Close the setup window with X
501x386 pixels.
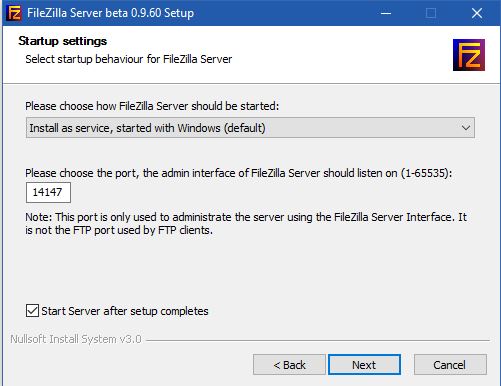point(477,13)
